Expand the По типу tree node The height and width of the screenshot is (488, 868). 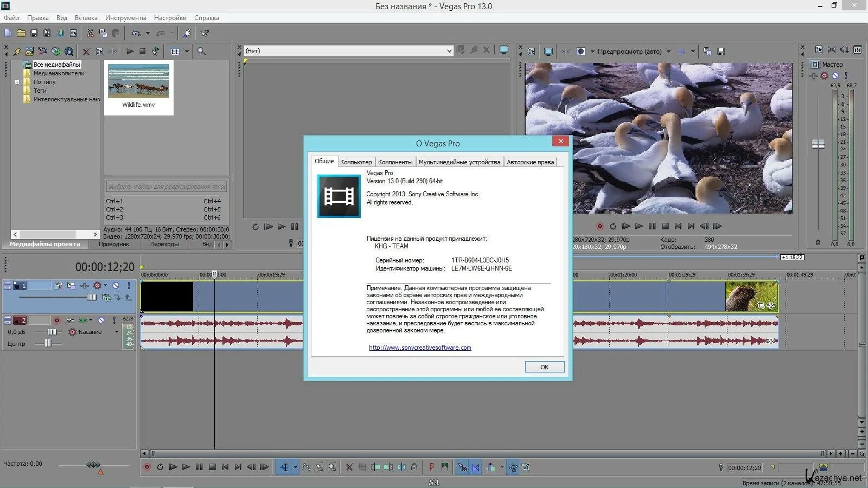pos(17,82)
